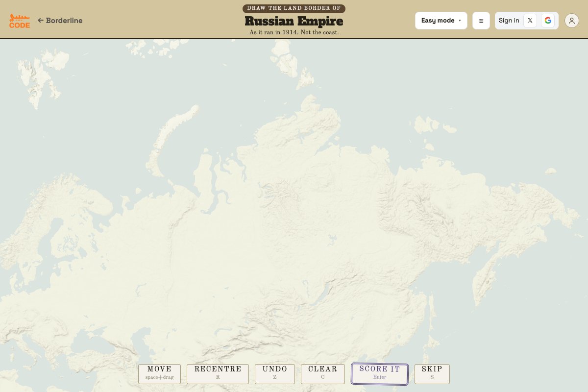This screenshot has height=392, width=588.
Task: Open the user profile avatar
Action: [x=572, y=21]
